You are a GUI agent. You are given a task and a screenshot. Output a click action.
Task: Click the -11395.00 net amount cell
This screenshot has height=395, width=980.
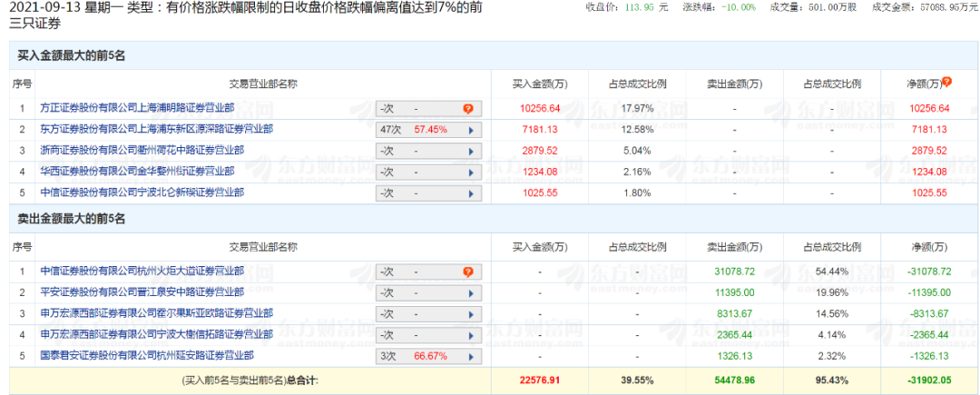(x=929, y=293)
